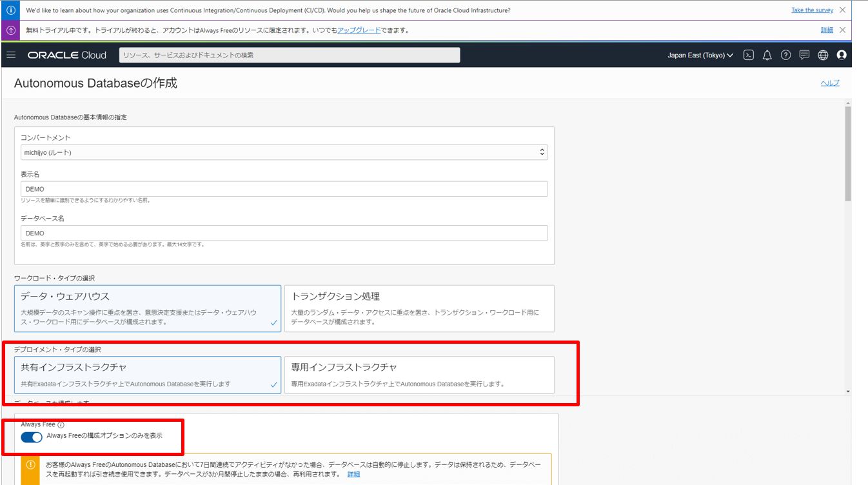Open the Help question-mark icon
Viewport: 868px width, 485px height.
[785, 55]
